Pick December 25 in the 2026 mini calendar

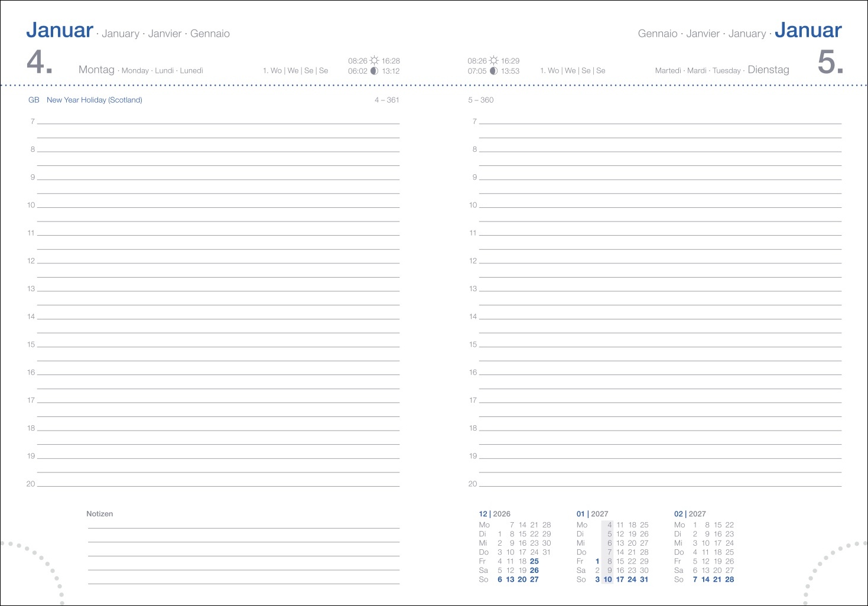pos(534,561)
